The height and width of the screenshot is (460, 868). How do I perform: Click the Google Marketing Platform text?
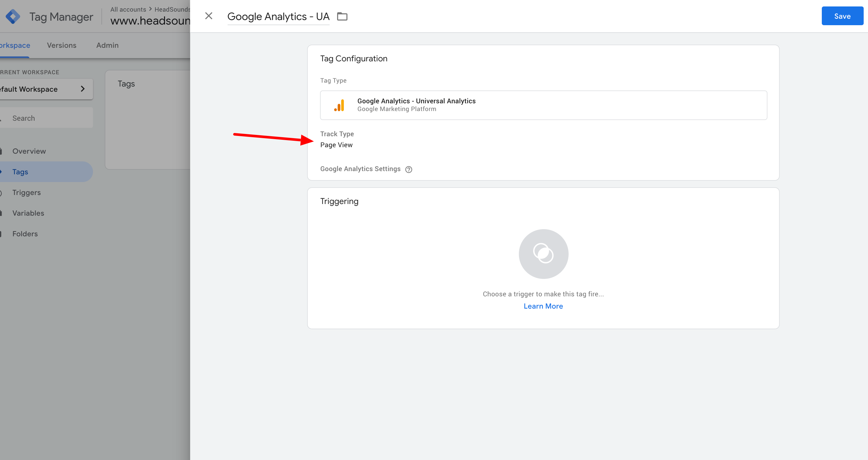tap(397, 109)
